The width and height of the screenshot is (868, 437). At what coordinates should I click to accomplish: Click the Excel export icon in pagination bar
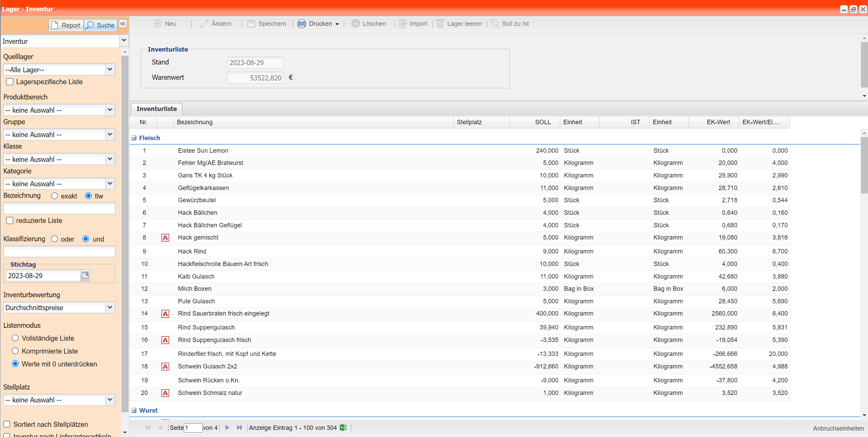point(343,427)
